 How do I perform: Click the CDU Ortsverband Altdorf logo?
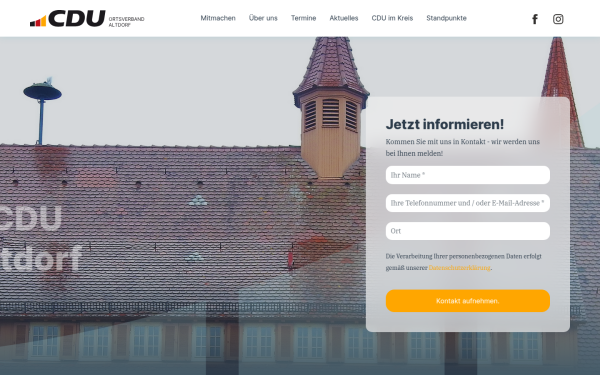[x=87, y=19]
